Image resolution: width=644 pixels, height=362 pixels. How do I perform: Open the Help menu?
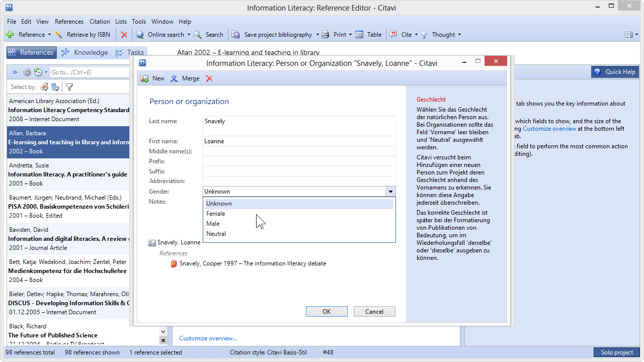click(185, 22)
